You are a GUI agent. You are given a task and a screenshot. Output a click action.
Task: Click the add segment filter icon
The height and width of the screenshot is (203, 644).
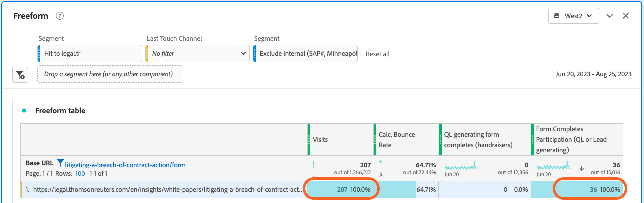coord(20,75)
